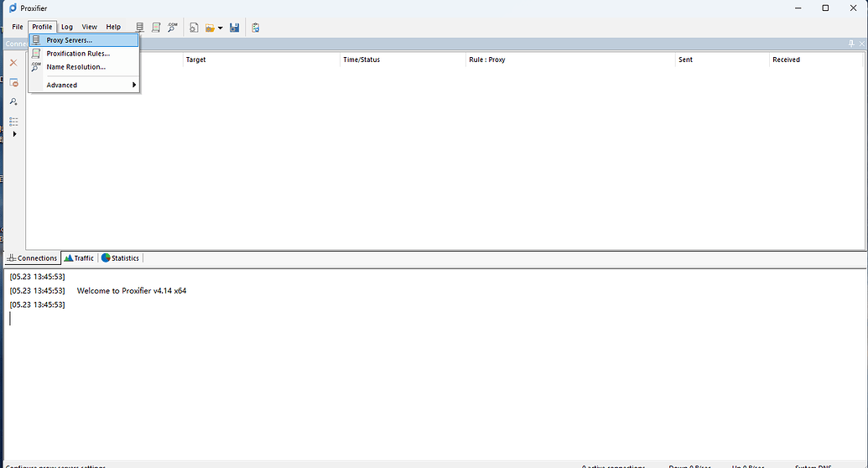
Task: Click the open profile folder icon
Action: [x=210, y=28]
